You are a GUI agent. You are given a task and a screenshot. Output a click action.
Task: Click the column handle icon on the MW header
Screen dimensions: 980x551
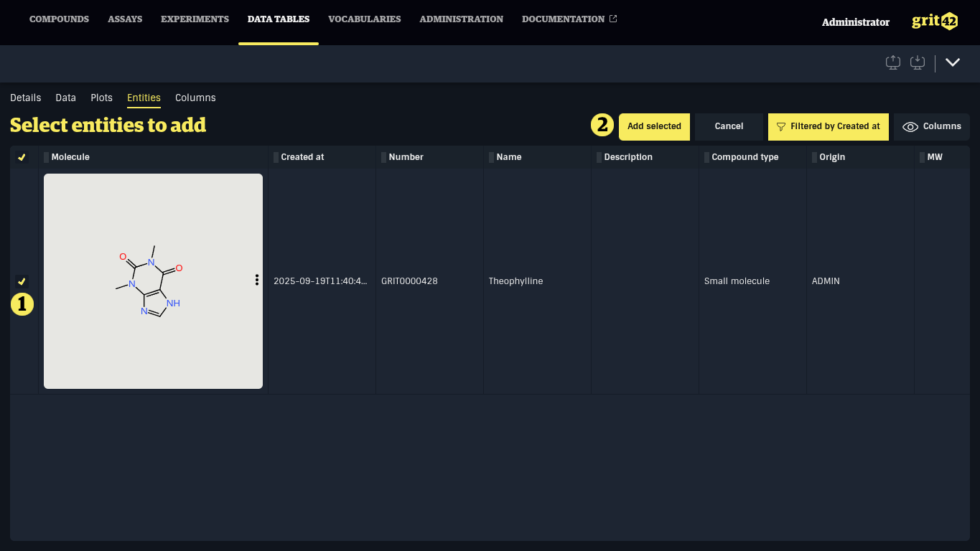pyautogui.click(x=924, y=157)
